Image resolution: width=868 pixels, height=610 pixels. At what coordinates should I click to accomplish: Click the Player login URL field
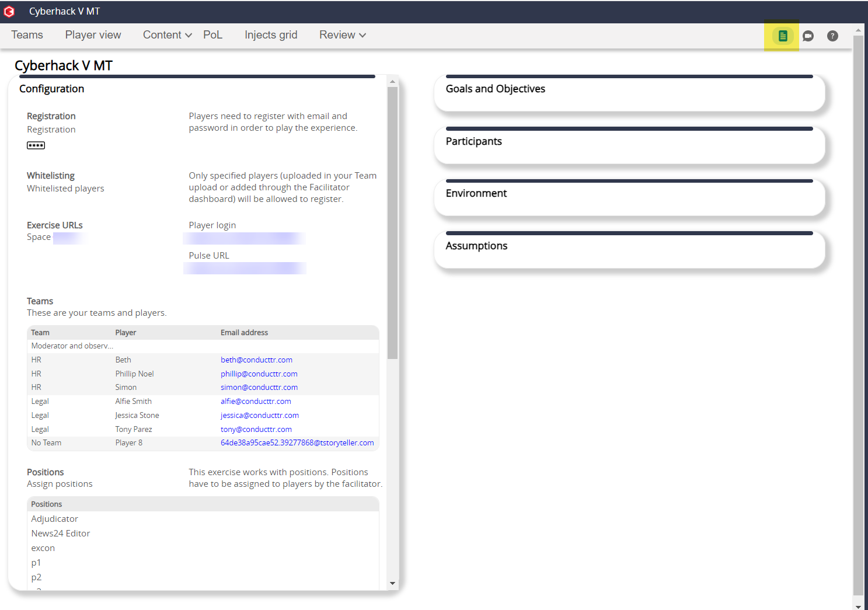244,238
